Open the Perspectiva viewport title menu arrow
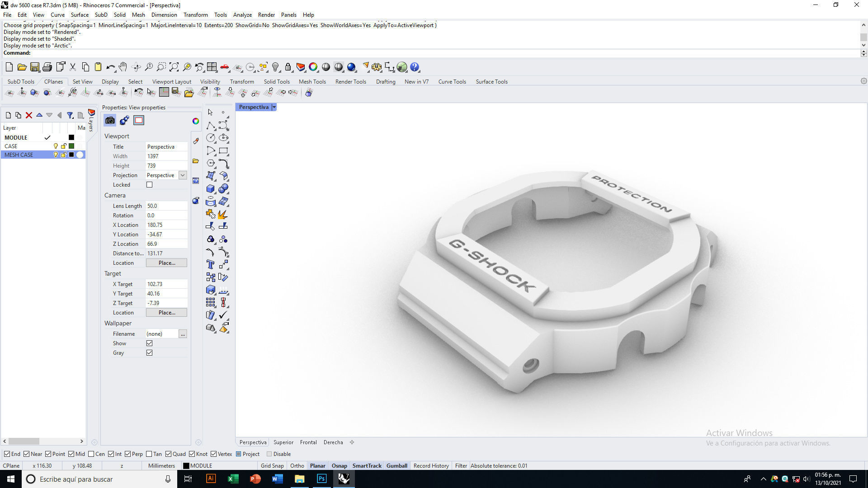The height and width of the screenshot is (488, 868). (x=274, y=107)
